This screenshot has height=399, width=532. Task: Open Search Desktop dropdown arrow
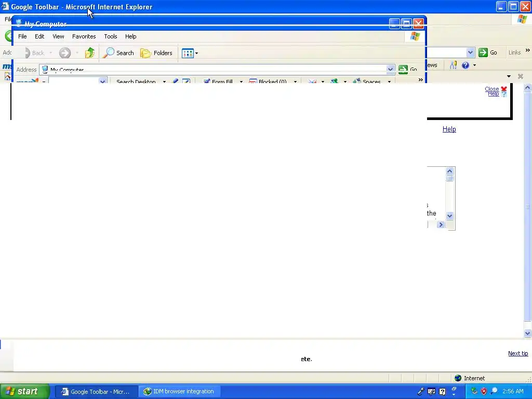click(164, 82)
